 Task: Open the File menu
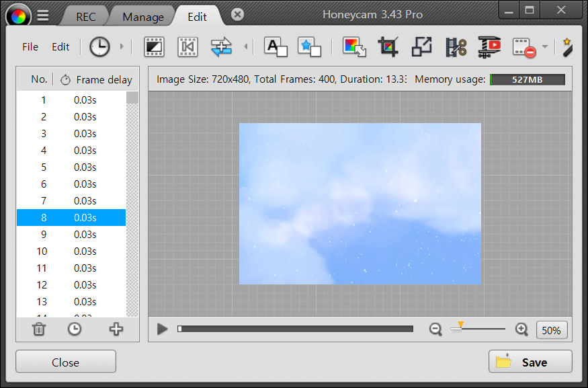[30, 47]
